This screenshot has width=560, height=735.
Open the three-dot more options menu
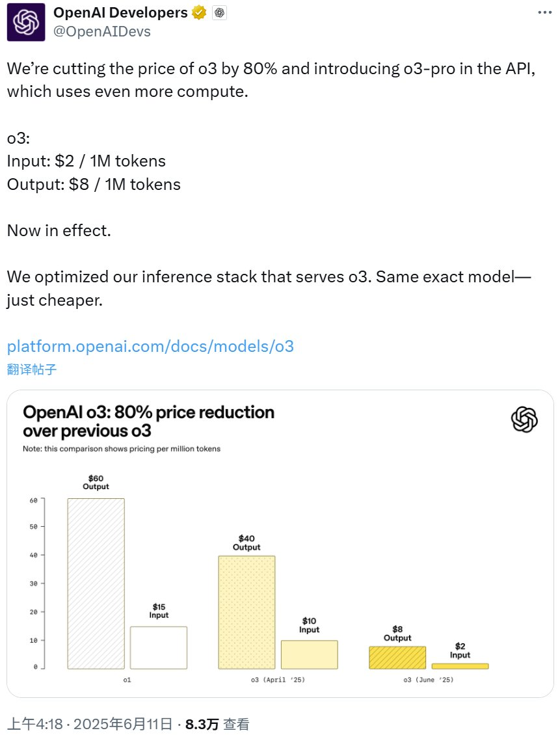coord(544,12)
